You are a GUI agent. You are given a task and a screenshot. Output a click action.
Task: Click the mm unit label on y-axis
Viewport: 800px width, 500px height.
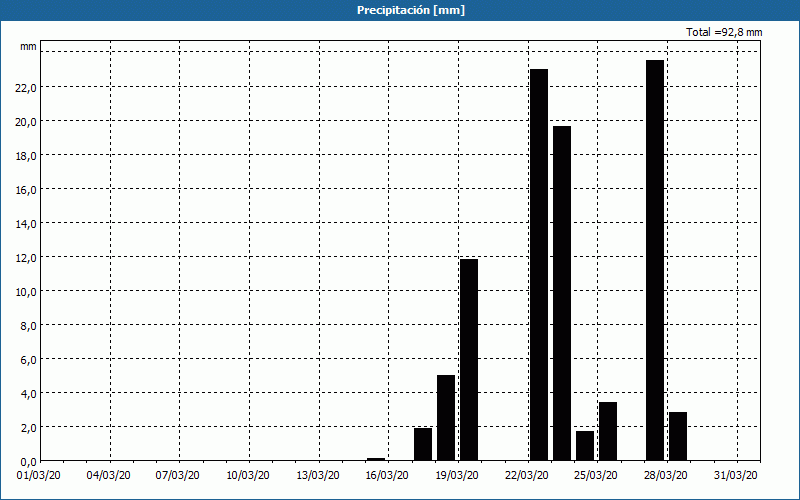[x=28, y=47]
